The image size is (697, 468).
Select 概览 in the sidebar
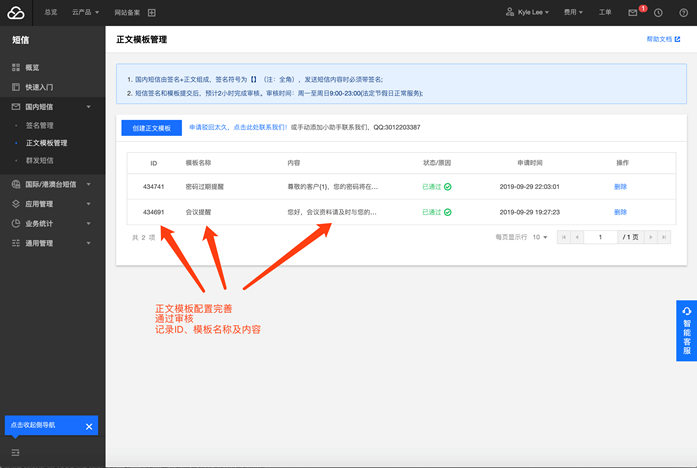click(32, 68)
